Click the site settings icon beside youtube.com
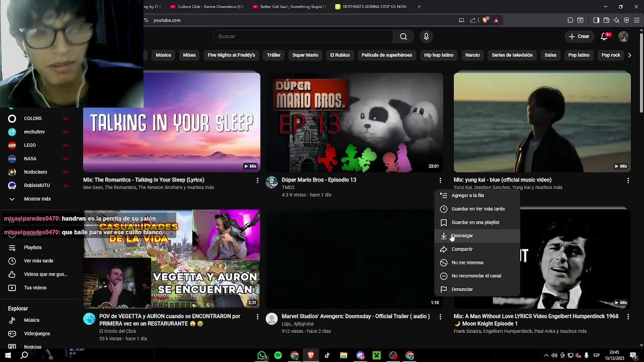This screenshot has height=362, width=644. 146,20
